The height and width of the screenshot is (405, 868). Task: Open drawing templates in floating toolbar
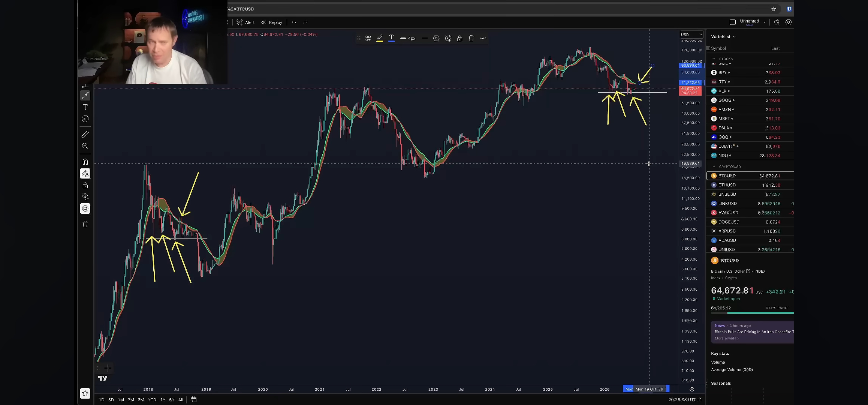point(368,38)
